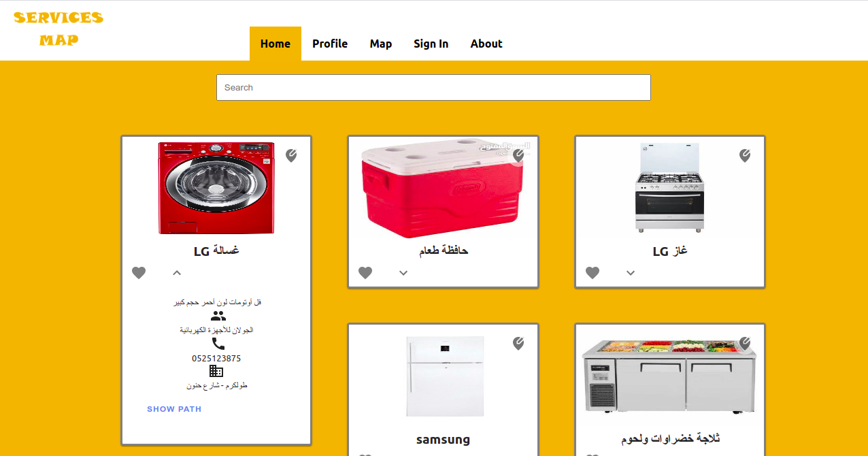This screenshot has width=868, height=456.
Task: Click location pin on vegetable refrigerator card
Action: pyautogui.click(x=745, y=343)
